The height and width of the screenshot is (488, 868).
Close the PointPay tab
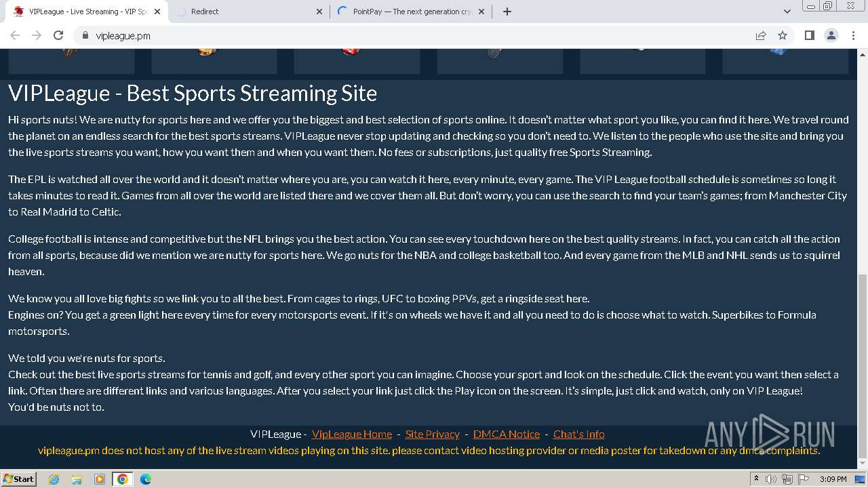point(482,12)
